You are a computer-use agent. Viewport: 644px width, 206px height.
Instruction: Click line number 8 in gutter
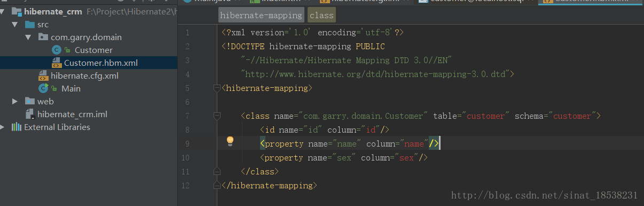(x=187, y=129)
